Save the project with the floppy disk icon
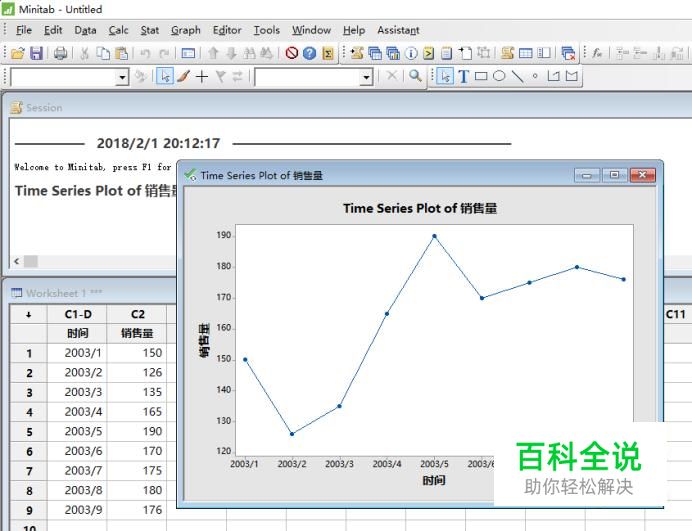692x531 pixels. click(36, 53)
